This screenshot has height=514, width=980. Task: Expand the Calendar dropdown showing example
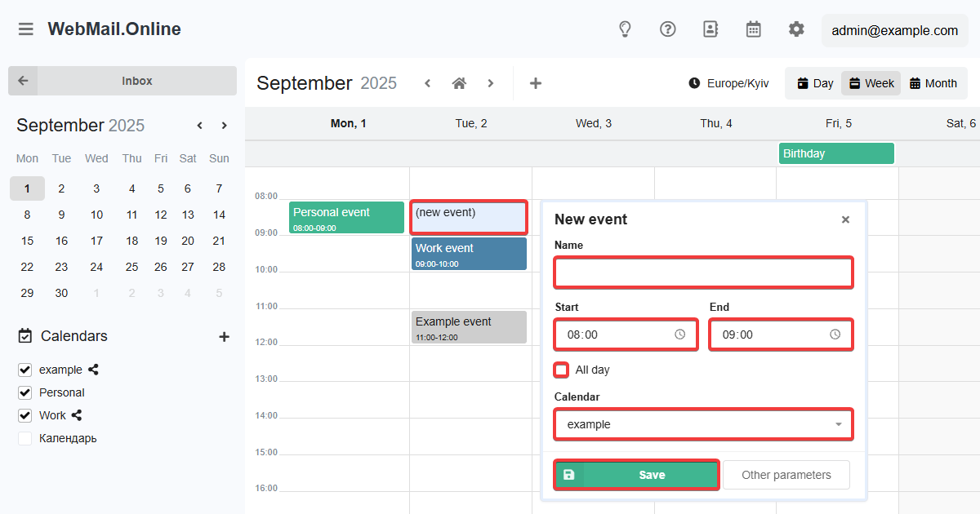[703, 424]
